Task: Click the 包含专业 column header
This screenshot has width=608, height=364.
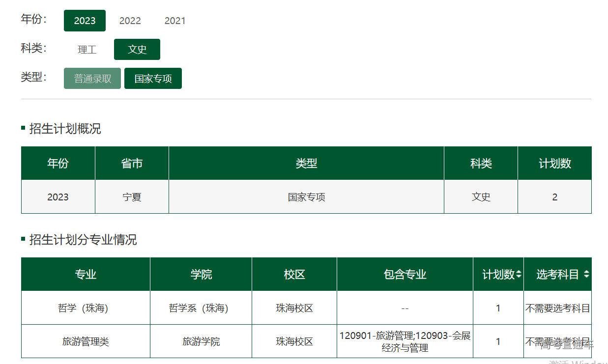Action: (405, 274)
